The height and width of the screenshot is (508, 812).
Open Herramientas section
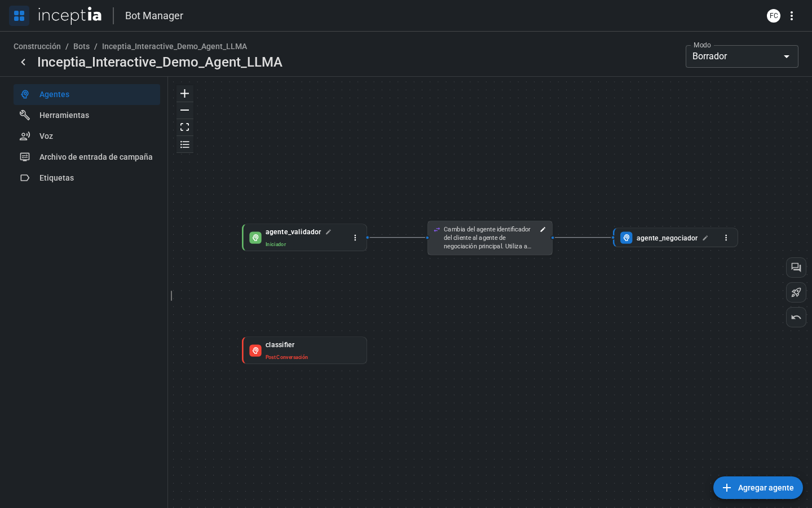pyautogui.click(x=87, y=115)
